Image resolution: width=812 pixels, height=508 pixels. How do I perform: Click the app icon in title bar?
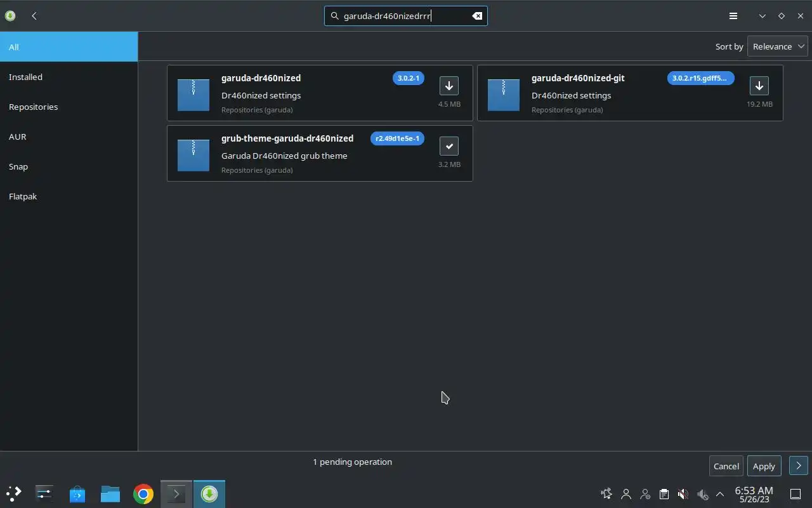coord(10,16)
